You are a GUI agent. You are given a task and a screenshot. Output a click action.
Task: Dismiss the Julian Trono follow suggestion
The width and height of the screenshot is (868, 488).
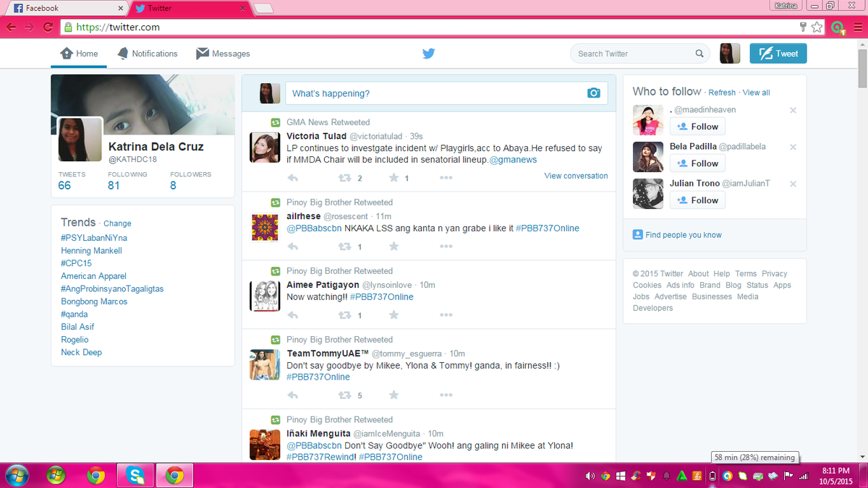[x=793, y=184]
